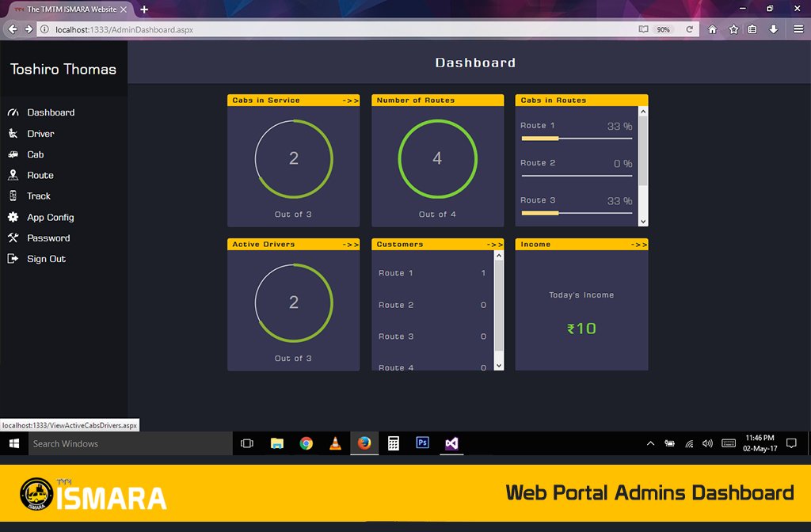Click the 90% zoom level indicator
The width and height of the screenshot is (811, 532).
tap(664, 29)
